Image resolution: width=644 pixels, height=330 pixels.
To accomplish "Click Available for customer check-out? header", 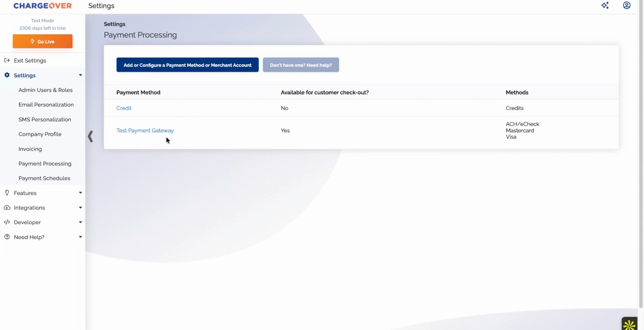I will click(x=325, y=92).
